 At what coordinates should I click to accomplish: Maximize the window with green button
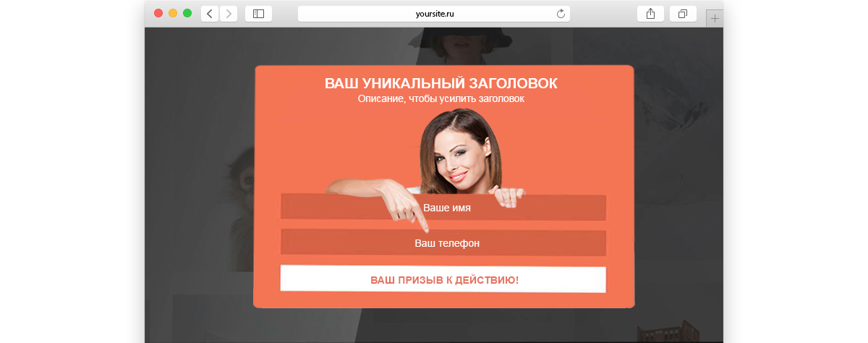point(187,13)
